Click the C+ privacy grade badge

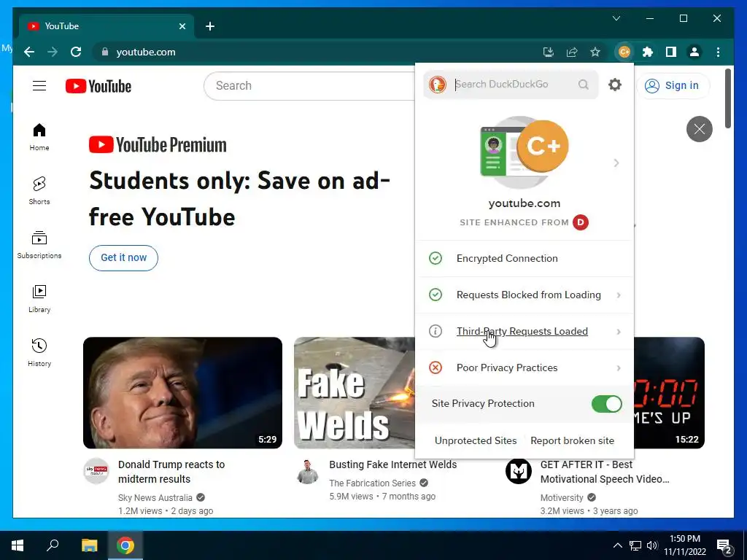click(x=542, y=146)
